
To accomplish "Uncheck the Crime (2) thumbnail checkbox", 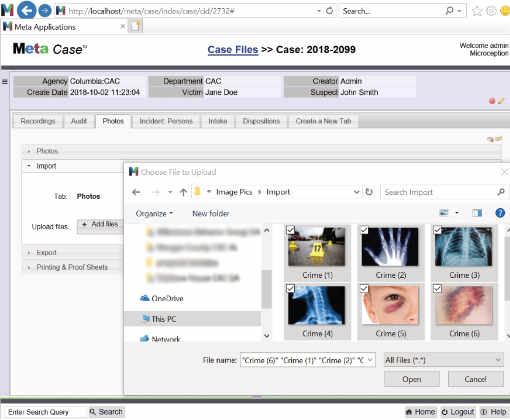I will point(364,229).
